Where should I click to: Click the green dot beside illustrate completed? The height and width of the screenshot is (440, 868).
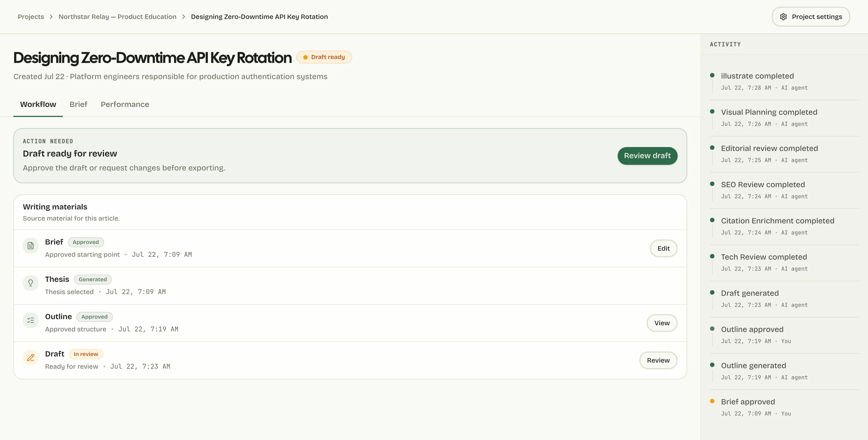[712, 75]
